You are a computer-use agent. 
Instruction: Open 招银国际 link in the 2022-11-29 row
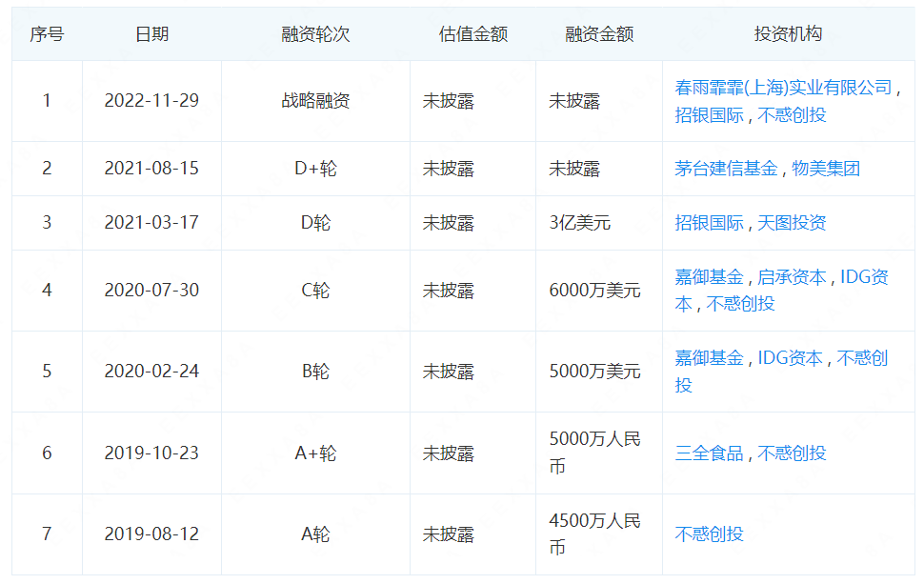709,115
